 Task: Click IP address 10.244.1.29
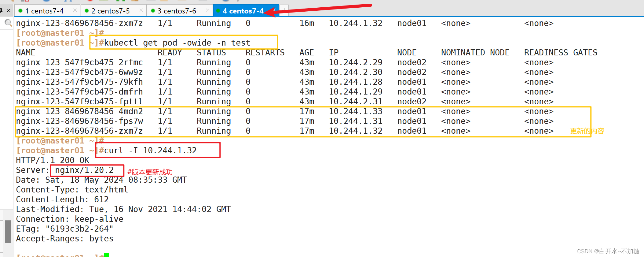[x=356, y=92]
